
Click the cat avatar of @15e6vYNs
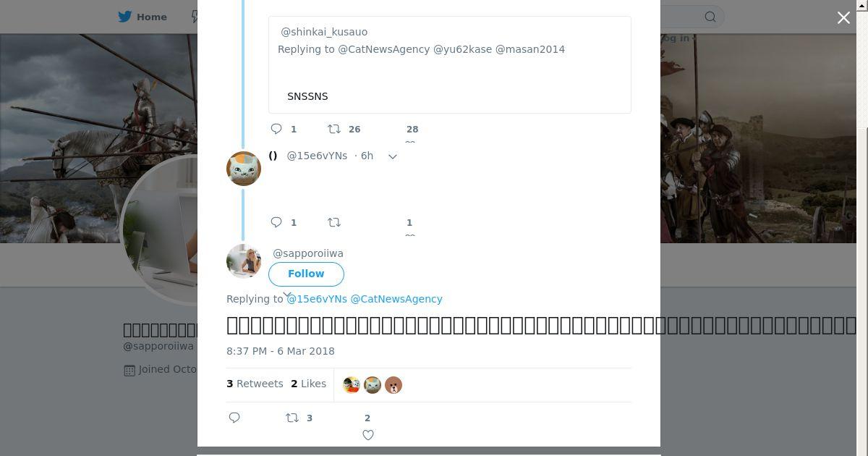point(244,169)
